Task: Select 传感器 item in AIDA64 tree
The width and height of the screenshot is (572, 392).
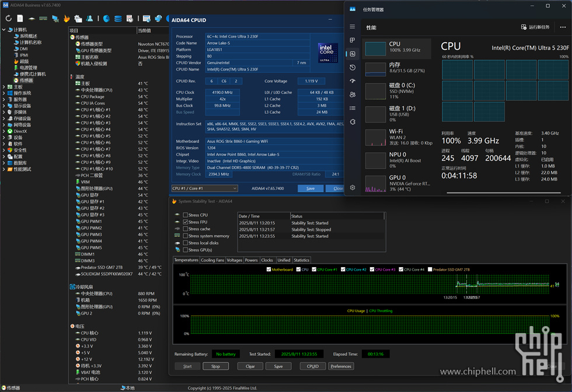Action: [x=23, y=80]
